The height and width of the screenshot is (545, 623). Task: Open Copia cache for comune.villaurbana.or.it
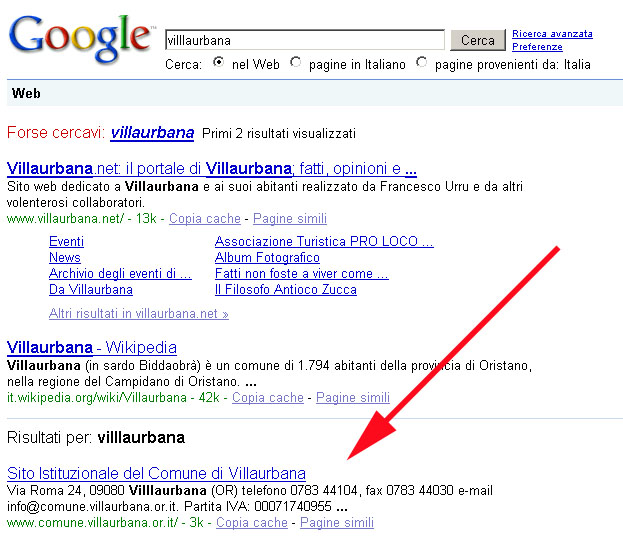click(252, 522)
